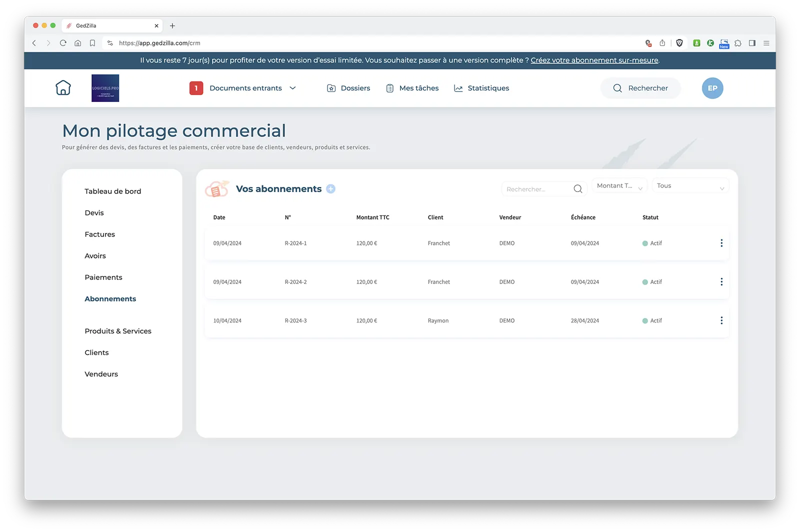Click the Client column header
This screenshot has width=800, height=532.
click(435, 217)
